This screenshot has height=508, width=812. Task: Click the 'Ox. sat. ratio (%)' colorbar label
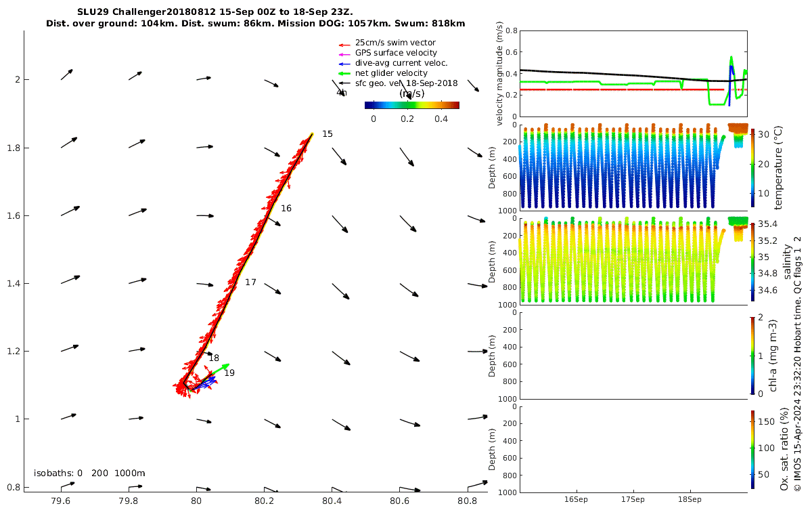pyautogui.click(x=785, y=449)
